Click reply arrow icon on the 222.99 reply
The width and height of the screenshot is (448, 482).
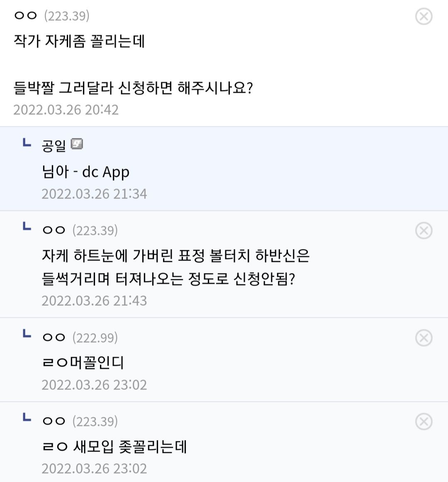[x=27, y=334]
